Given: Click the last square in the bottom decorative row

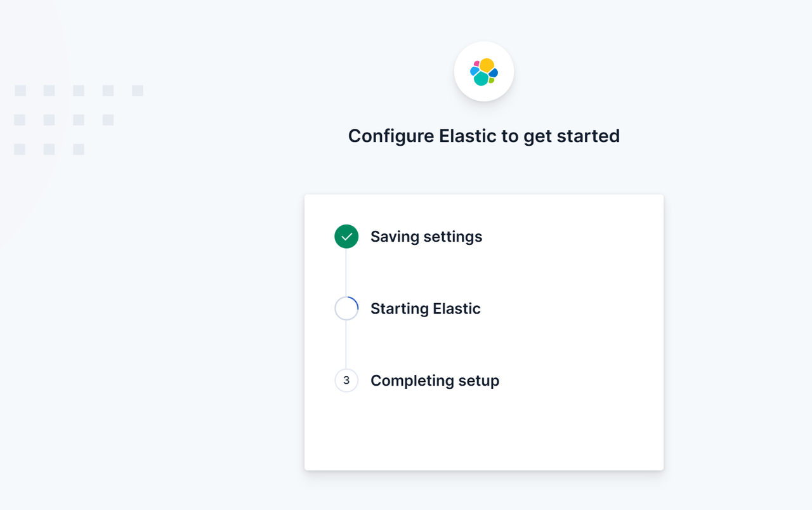Looking at the screenshot, I should click(x=79, y=150).
